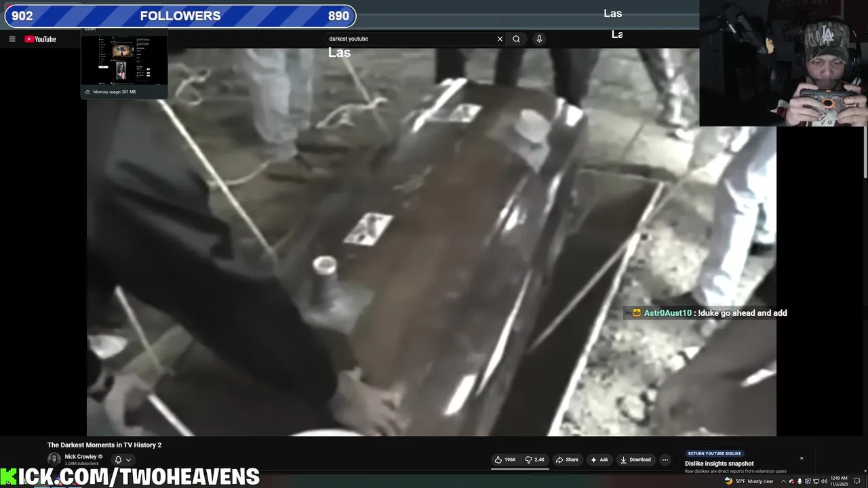Download the video

click(x=635, y=460)
